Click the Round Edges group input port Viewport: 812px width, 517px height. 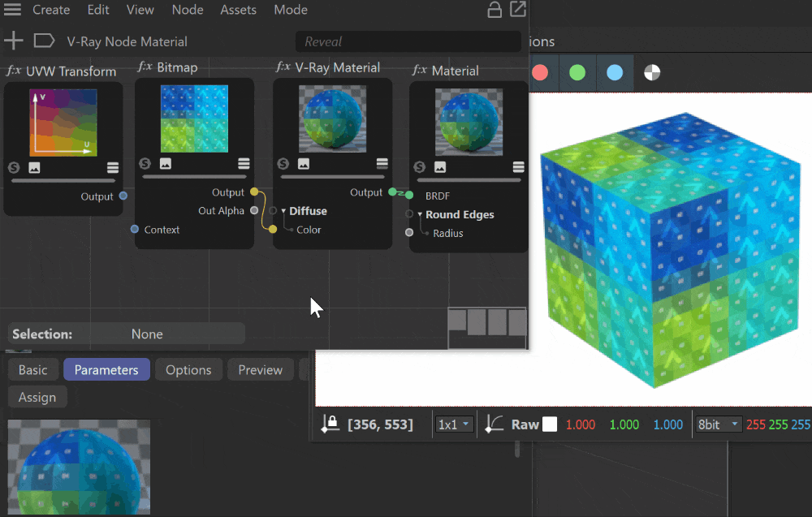pyautogui.click(x=409, y=213)
